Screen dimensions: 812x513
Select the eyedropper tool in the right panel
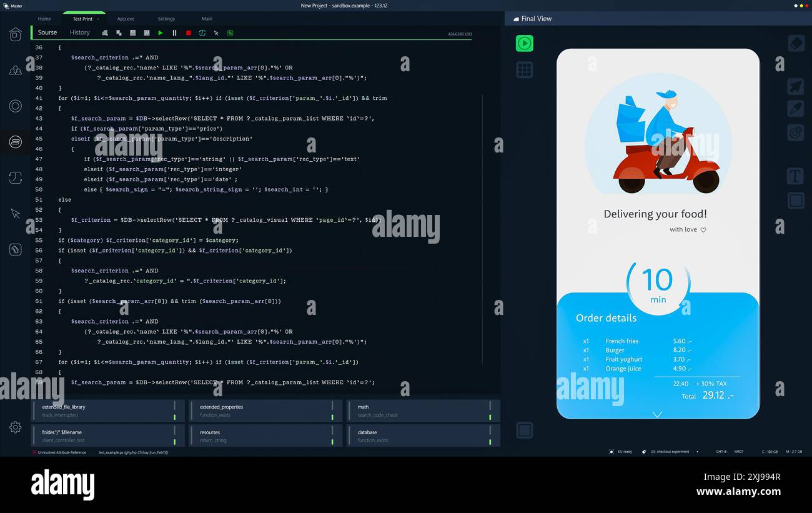coord(795,109)
